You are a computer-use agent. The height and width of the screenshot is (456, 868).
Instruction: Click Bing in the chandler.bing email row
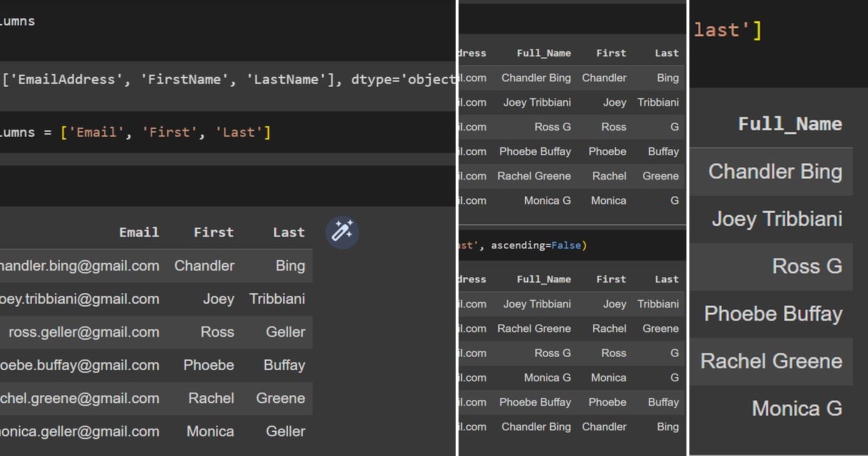click(290, 266)
